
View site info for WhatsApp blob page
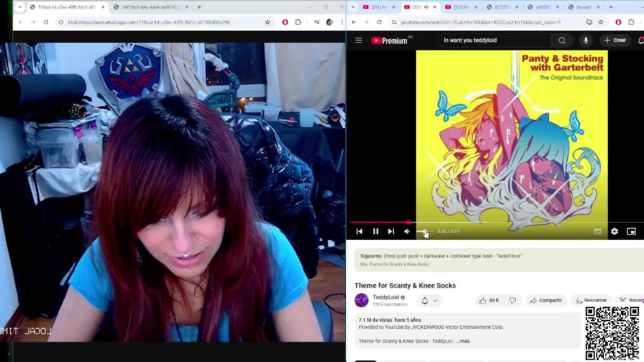pos(61,22)
